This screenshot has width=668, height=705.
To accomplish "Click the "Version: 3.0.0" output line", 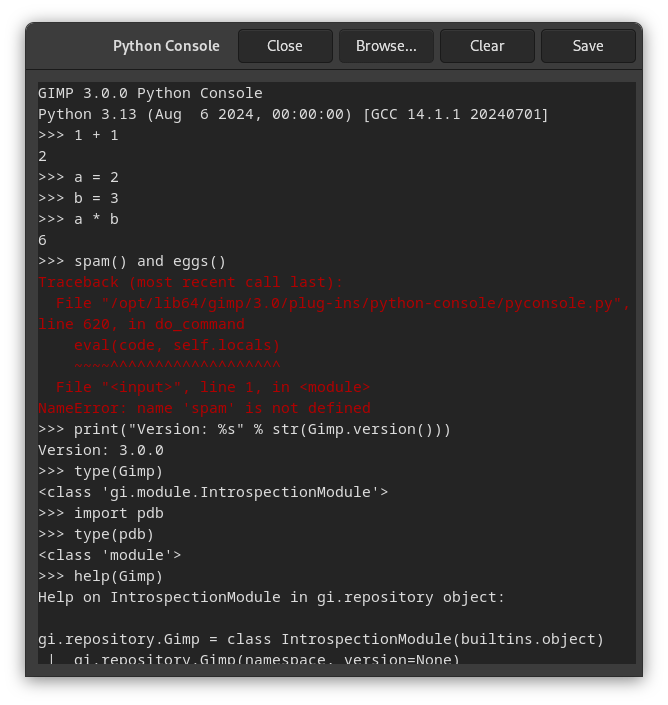I will tap(100, 450).
